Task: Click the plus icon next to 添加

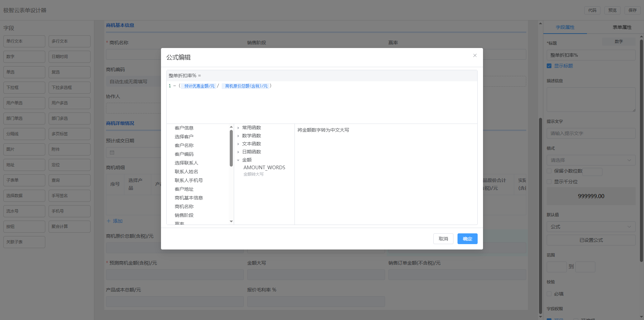Action: (108, 221)
